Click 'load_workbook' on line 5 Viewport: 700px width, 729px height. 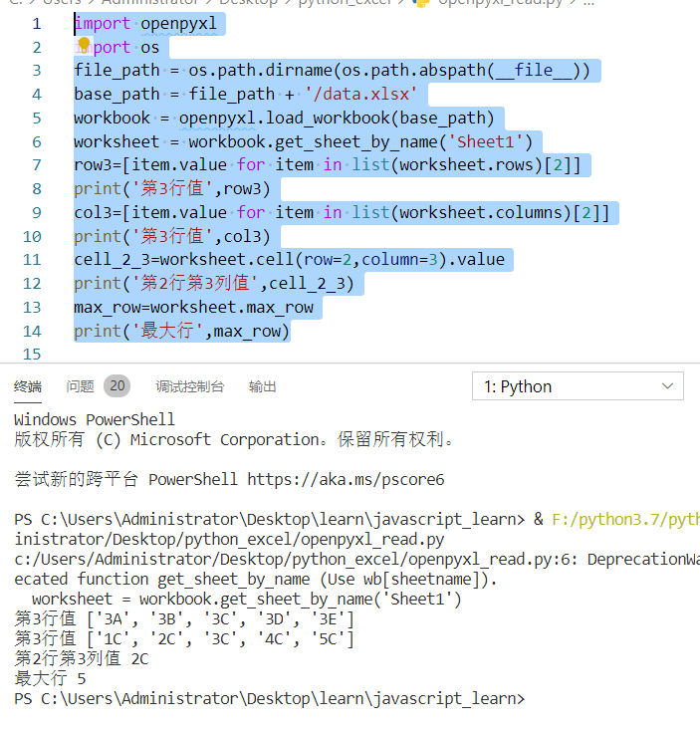[x=328, y=119]
